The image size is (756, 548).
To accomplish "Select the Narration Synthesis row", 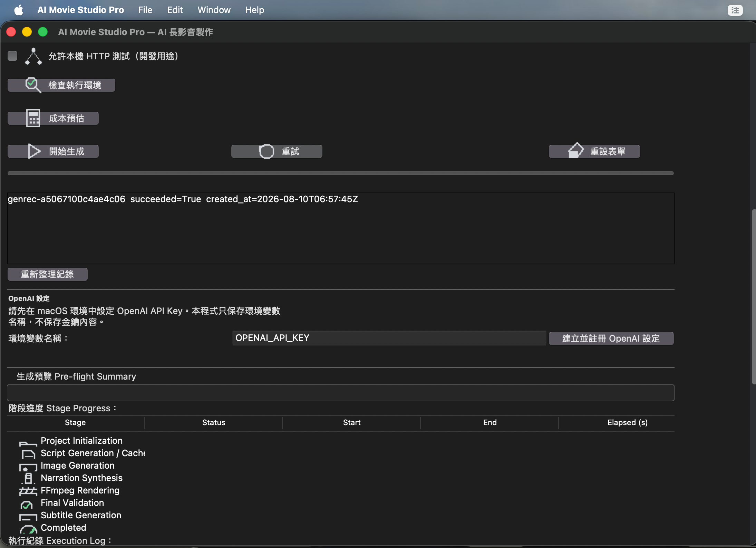I will 341,478.
